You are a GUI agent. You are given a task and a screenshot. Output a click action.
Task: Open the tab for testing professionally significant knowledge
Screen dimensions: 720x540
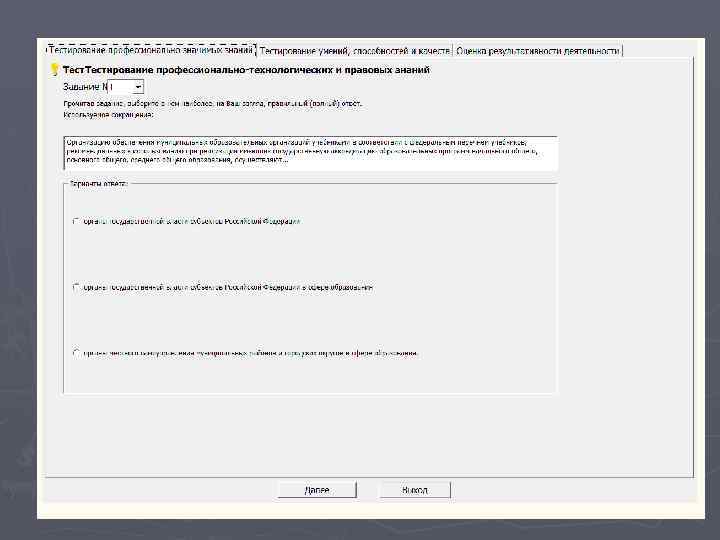[151, 50]
